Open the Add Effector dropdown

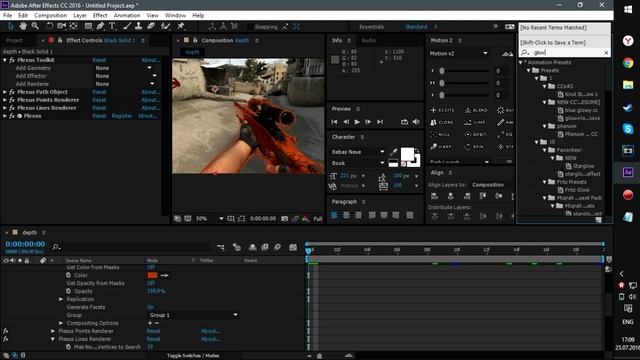point(126,76)
